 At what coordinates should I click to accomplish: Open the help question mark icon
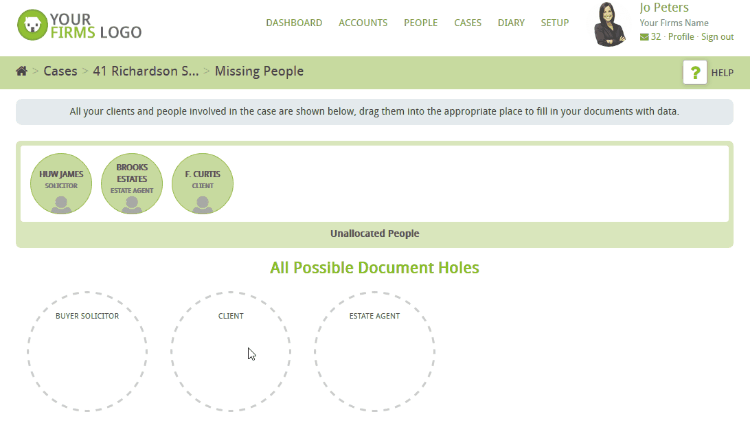point(695,73)
